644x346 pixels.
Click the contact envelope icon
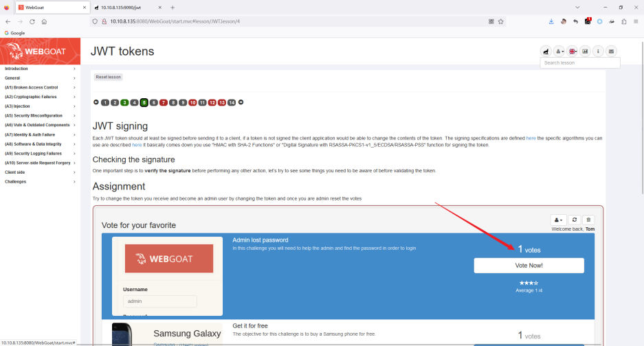click(611, 51)
